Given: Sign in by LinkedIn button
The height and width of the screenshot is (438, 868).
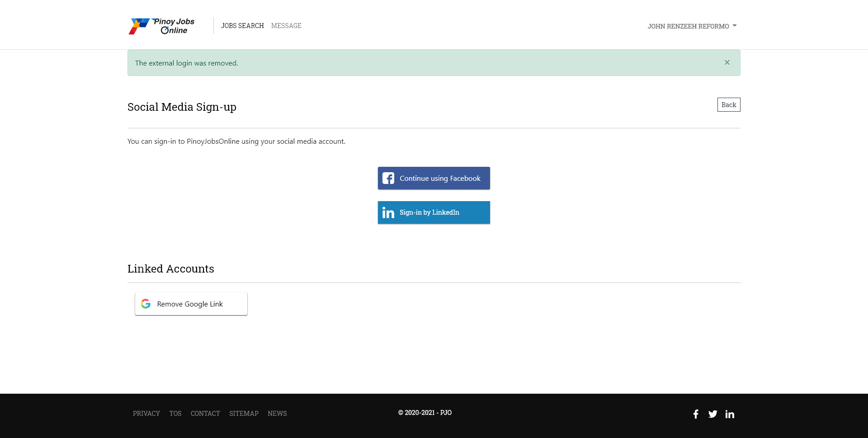Looking at the screenshot, I should (434, 212).
